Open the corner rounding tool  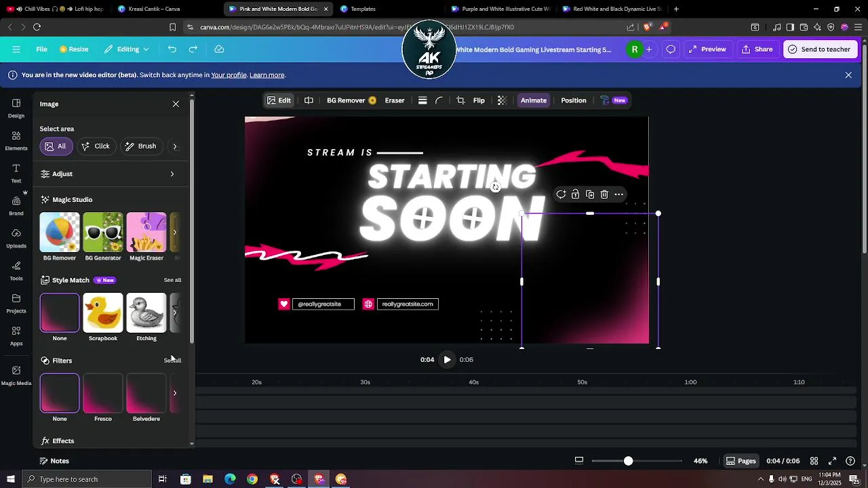(439, 100)
